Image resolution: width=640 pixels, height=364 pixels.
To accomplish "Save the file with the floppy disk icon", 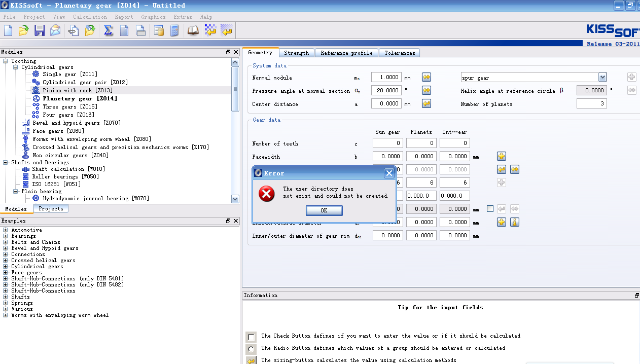I will pyautogui.click(x=40, y=31).
